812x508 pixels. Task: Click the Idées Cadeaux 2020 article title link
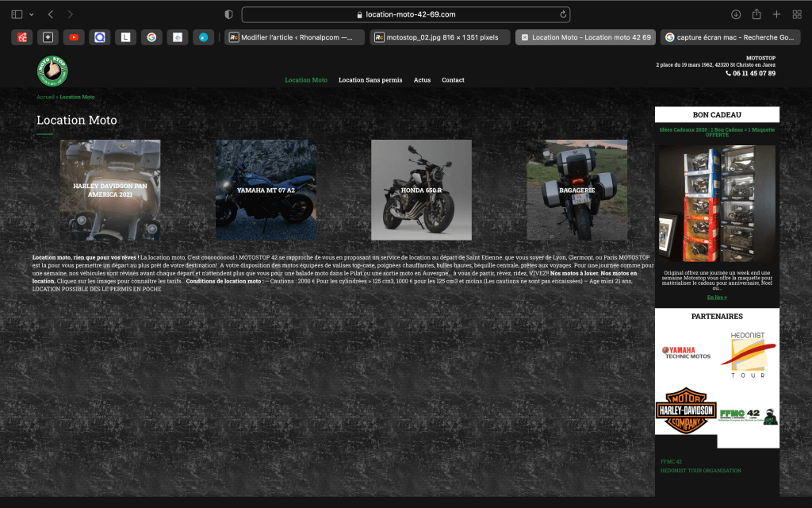point(717,133)
